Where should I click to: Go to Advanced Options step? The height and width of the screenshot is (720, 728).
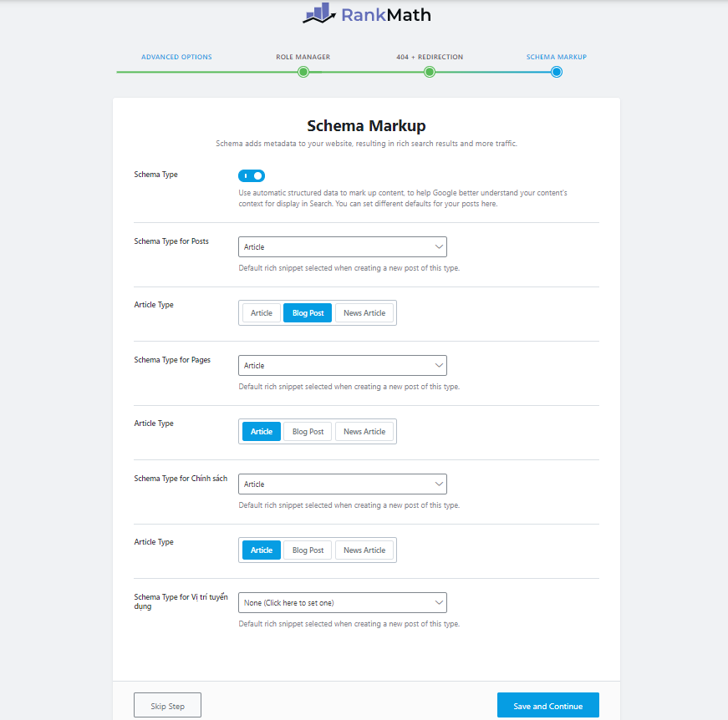(176, 57)
